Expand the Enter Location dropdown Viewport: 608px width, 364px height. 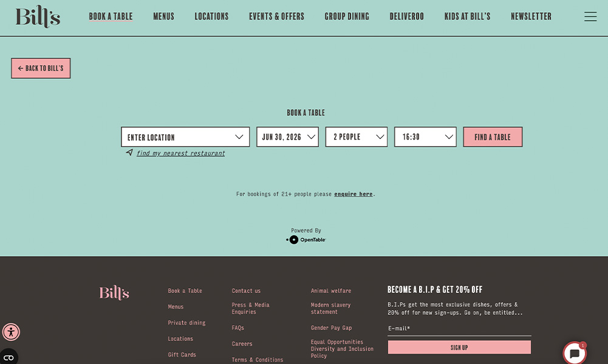pyautogui.click(x=185, y=136)
